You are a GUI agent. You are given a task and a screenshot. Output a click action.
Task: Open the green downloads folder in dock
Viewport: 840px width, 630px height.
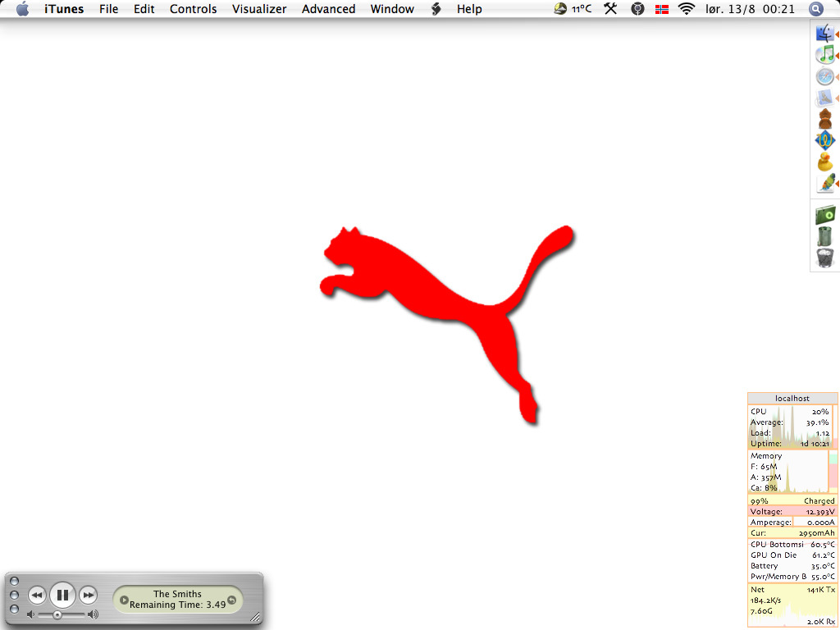pyautogui.click(x=825, y=215)
